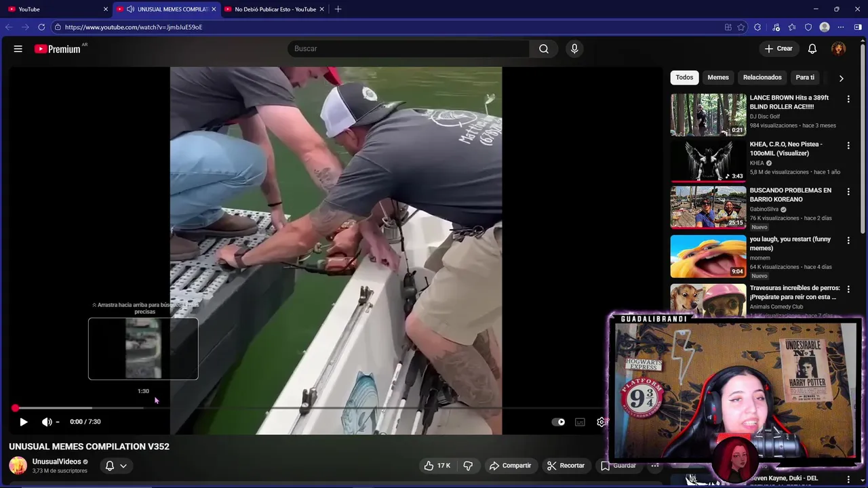Open BUSCANDO PROBLEMAS EN BARRIO KOREANO title
This screenshot has height=488, width=868.
pos(791,195)
